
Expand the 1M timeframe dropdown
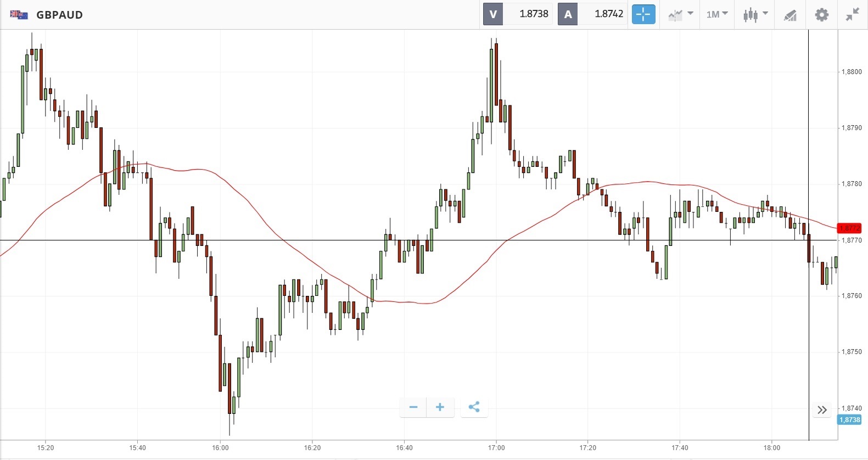[x=717, y=14]
